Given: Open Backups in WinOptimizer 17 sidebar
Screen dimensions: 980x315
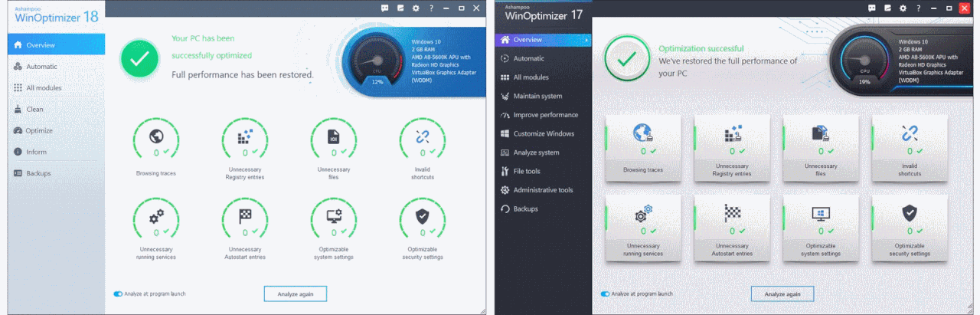Looking at the screenshot, I should click(x=543, y=208).
